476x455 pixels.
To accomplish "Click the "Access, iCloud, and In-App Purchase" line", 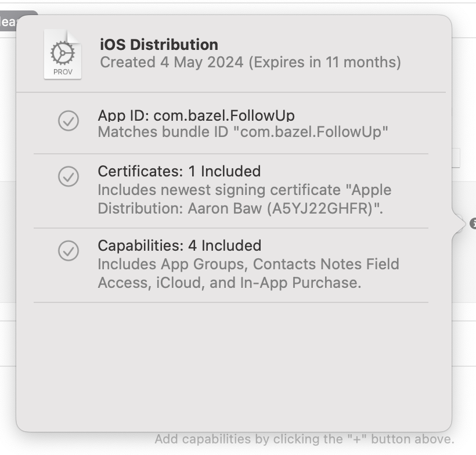I will tap(229, 283).
